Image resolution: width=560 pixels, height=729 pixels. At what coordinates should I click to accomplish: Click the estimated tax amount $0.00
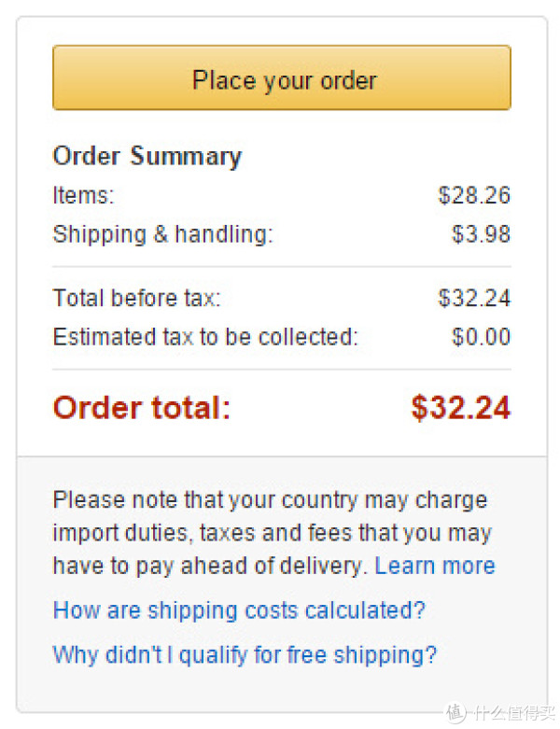481,337
